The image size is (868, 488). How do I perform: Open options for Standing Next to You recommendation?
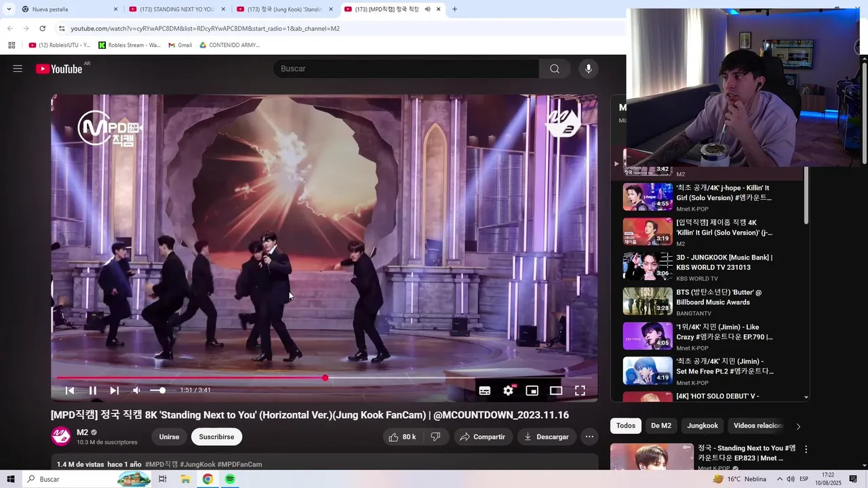pos(806,449)
